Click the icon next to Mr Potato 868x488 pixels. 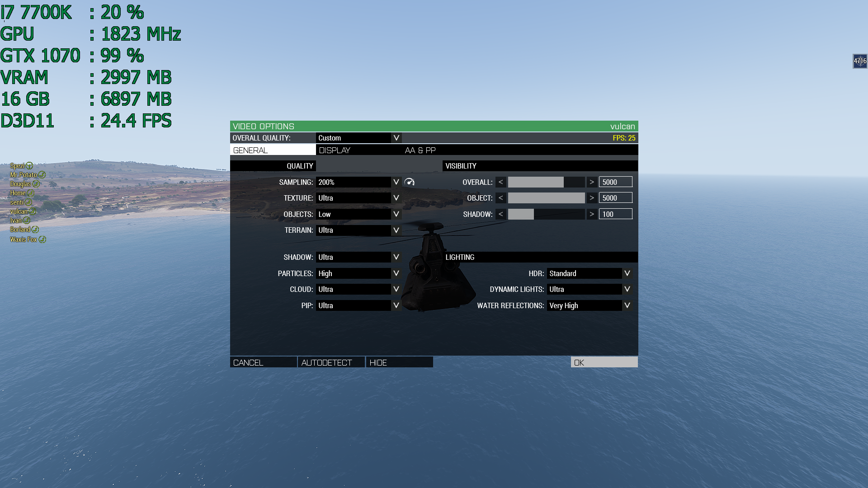point(42,175)
